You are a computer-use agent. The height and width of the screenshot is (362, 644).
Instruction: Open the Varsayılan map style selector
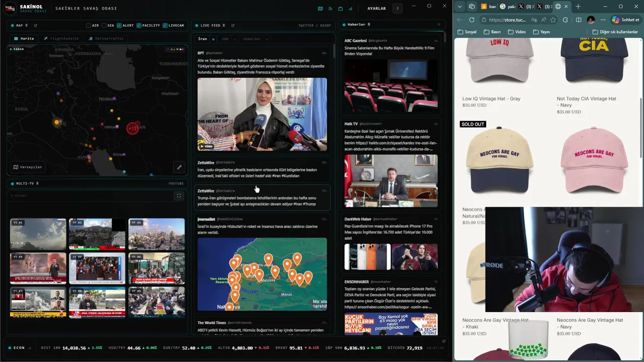pos(28,167)
